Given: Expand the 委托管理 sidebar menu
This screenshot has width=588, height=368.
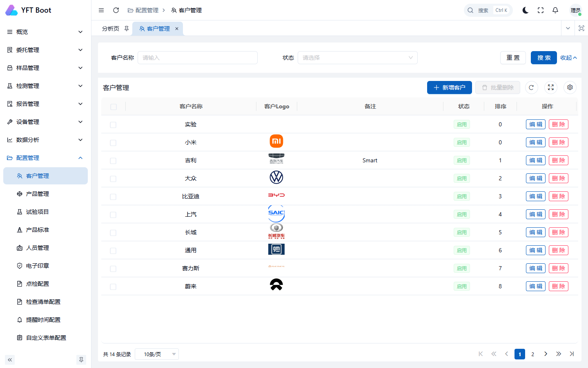Looking at the screenshot, I should [45, 50].
